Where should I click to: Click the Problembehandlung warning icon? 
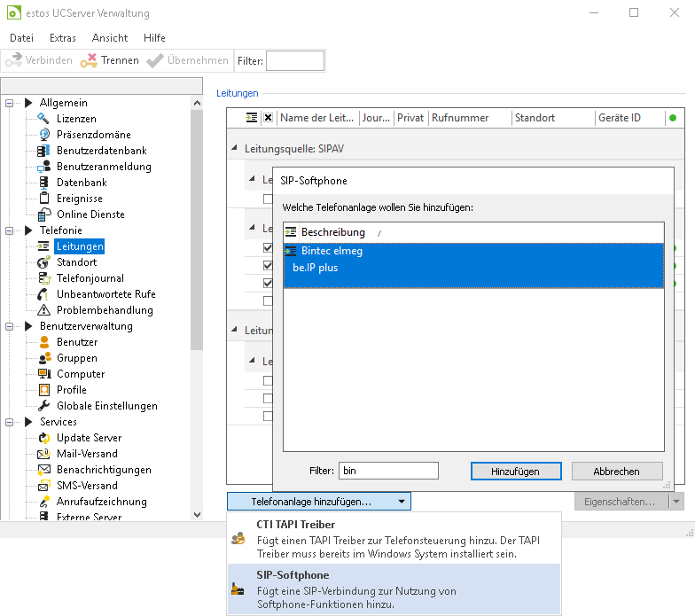(x=43, y=310)
